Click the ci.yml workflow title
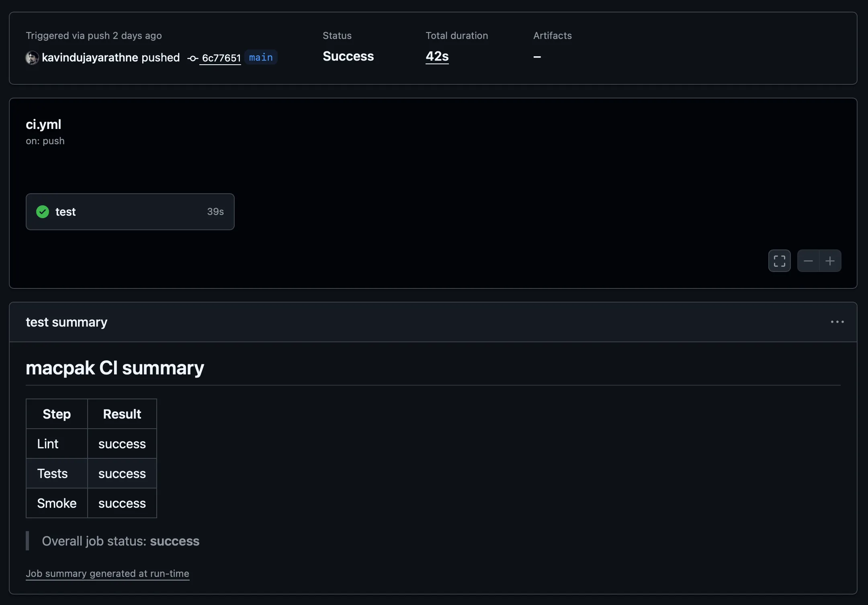This screenshot has height=605, width=868. tap(43, 125)
